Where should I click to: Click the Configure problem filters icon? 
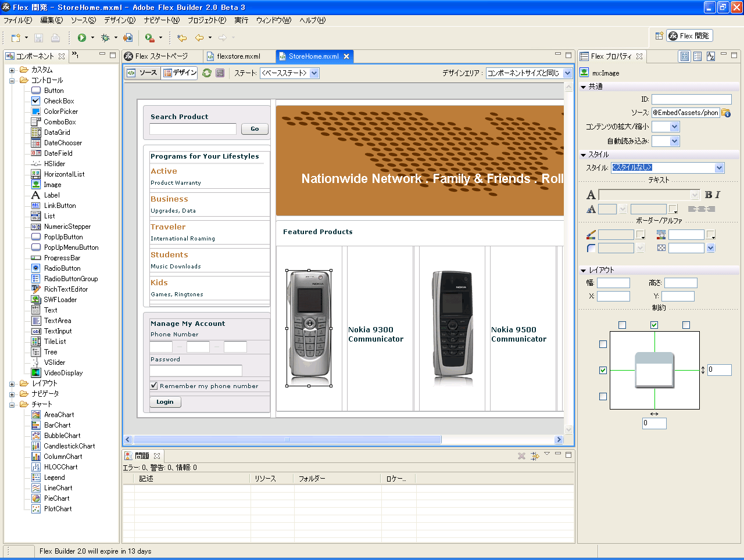coord(535,456)
